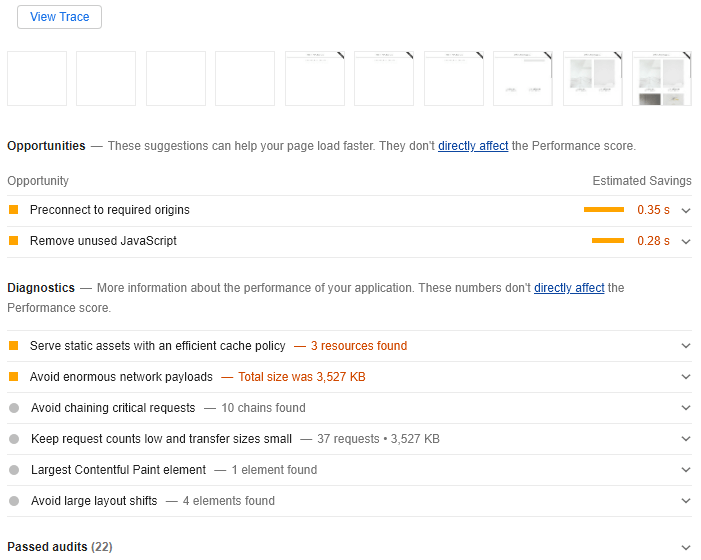
Task: Click gray circle icon beside chaining critical requests
Action: 14,408
